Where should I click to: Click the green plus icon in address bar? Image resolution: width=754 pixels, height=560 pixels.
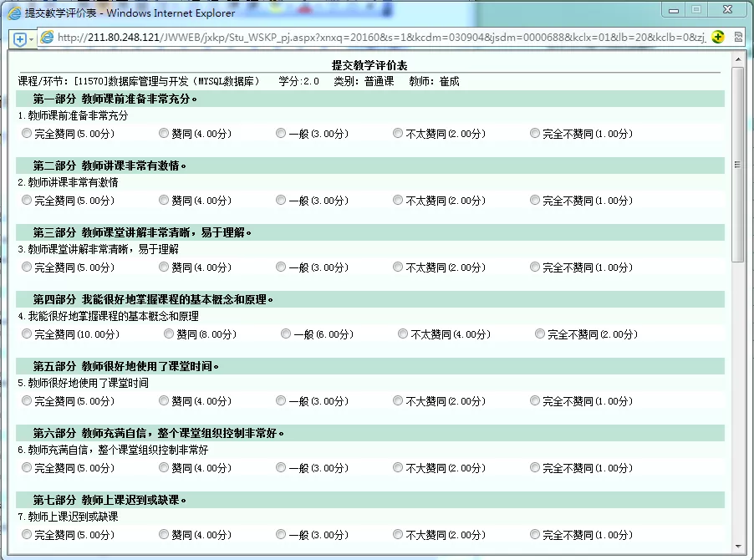(717, 38)
